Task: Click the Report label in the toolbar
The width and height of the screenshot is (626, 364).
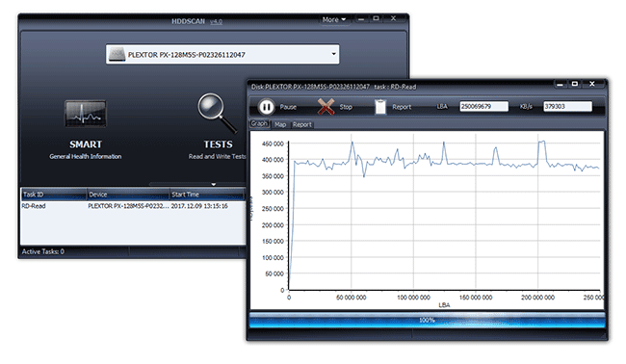Action: [402, 107]
